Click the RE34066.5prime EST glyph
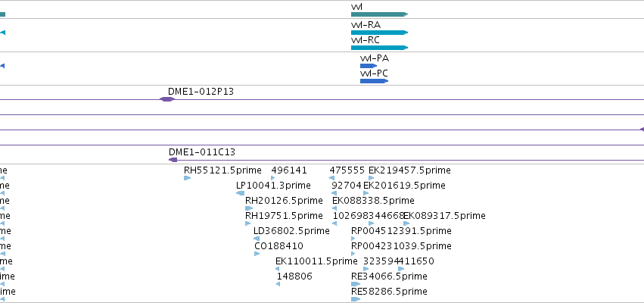Screen dimensions: 644x303 pos(356,284)
